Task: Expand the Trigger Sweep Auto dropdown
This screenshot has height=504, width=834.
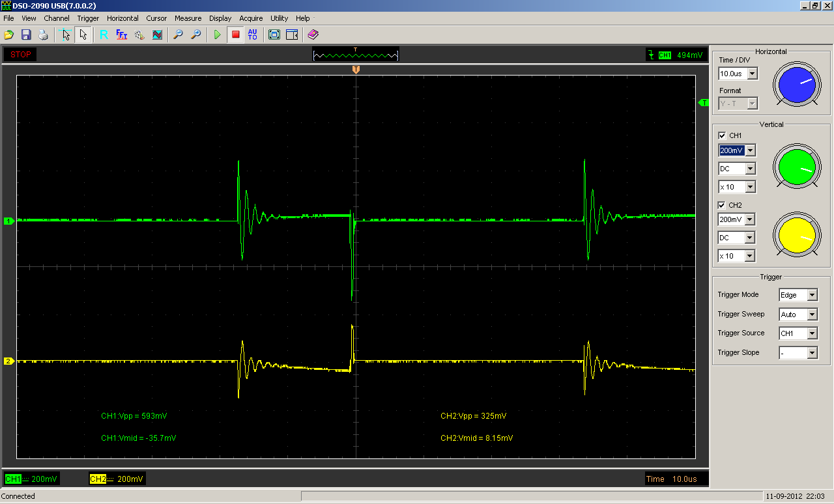Action: click(x=812, y=315)
